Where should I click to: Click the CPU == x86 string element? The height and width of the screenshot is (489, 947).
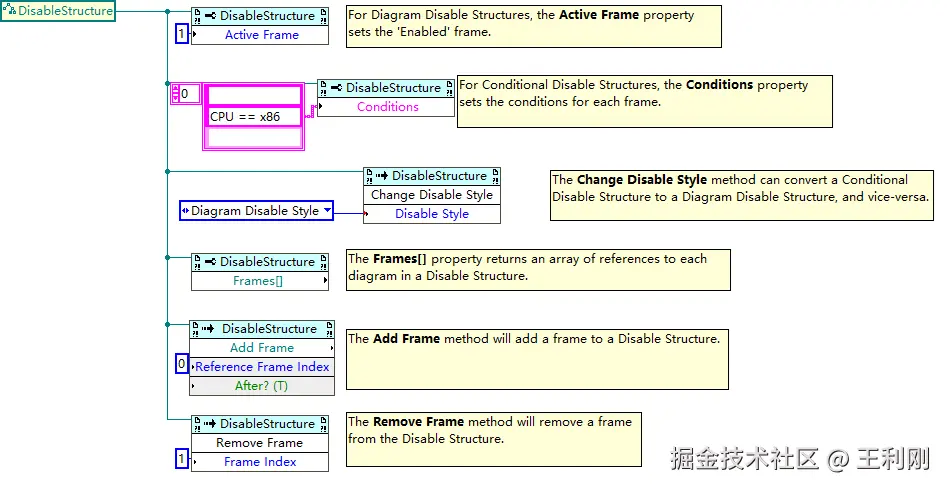(254, 117)
